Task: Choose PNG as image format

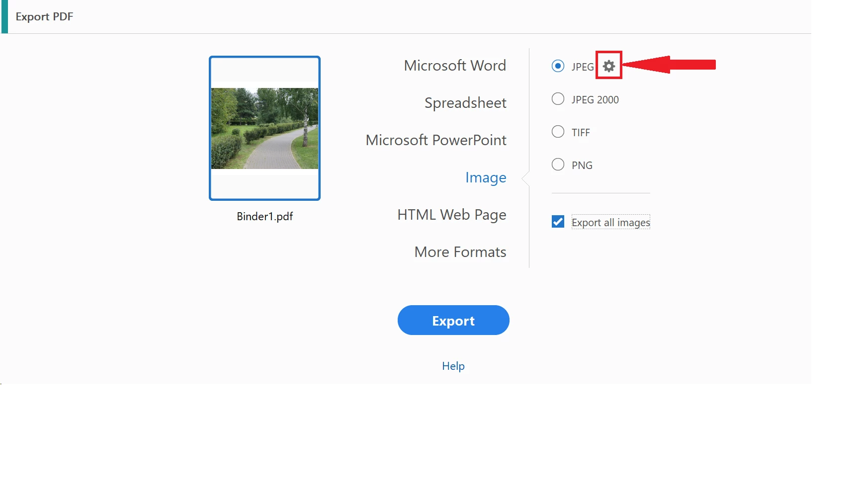Action: coord(558,165)
